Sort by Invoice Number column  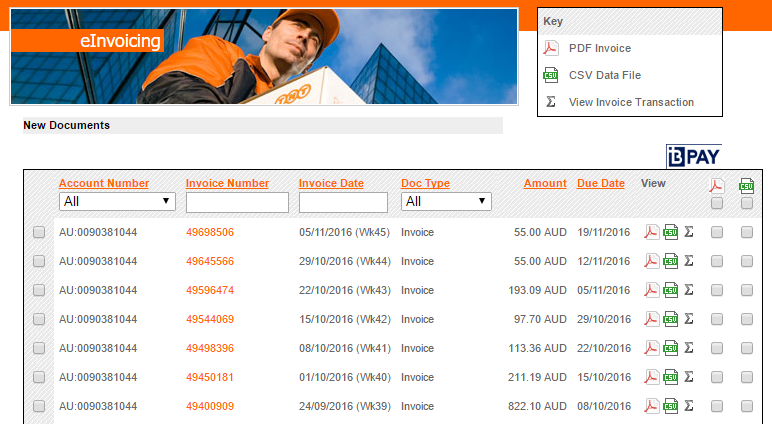(227, 183)
